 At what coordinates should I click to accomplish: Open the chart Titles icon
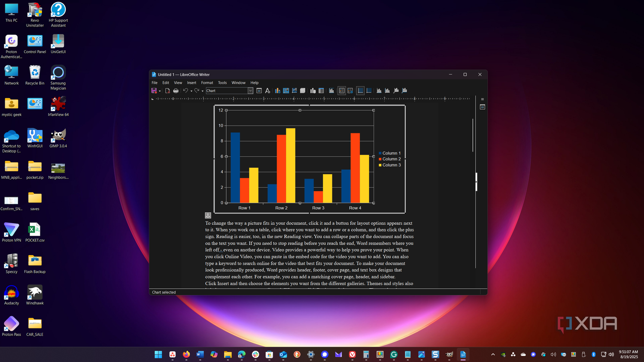(331, 90)
